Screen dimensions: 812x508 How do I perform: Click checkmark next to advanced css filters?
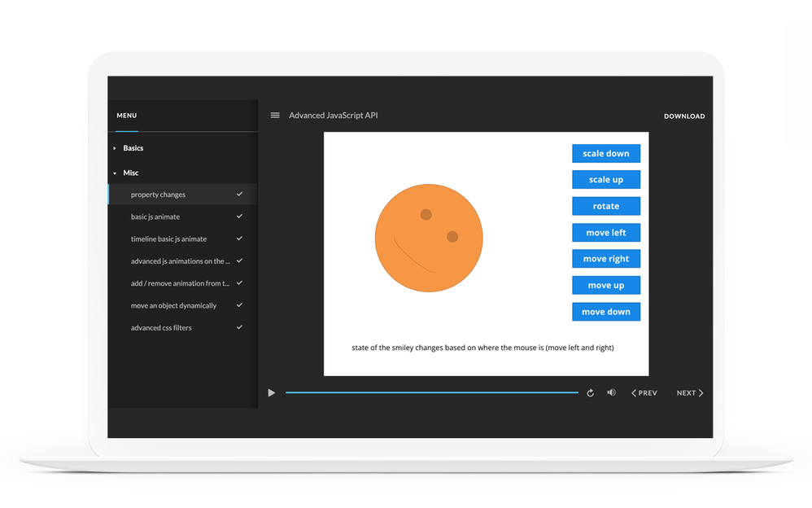tap(239, 327)
